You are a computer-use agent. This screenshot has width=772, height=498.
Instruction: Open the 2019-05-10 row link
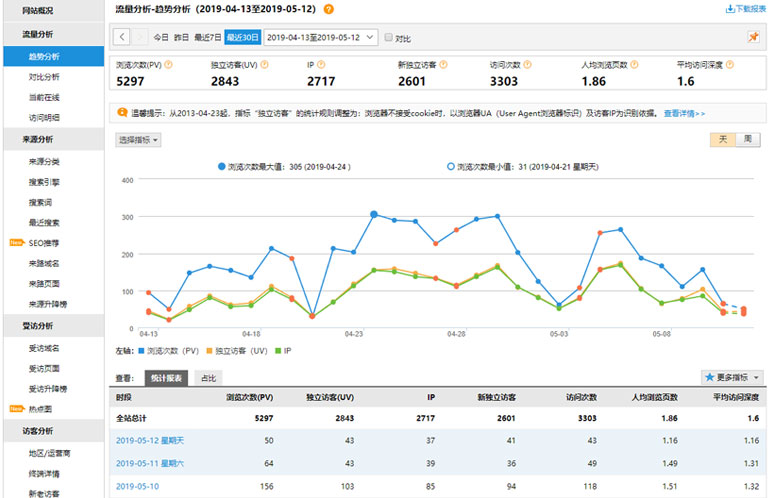[137, 486]
